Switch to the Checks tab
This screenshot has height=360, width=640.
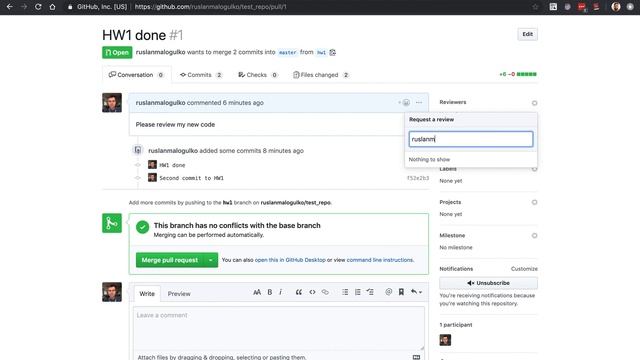[x=258, y=75]
